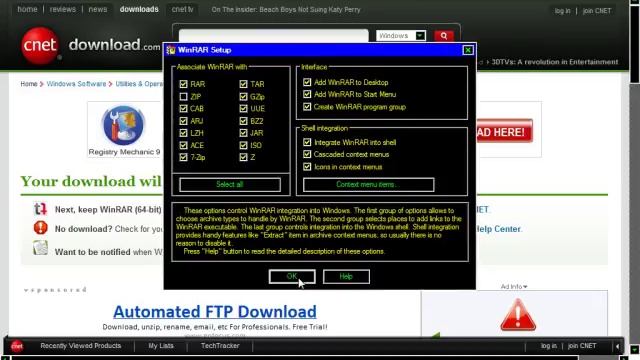Viewport: 640px width, 360px height.
Task: Click the Select all button
Action: click(x=230, y=184)
